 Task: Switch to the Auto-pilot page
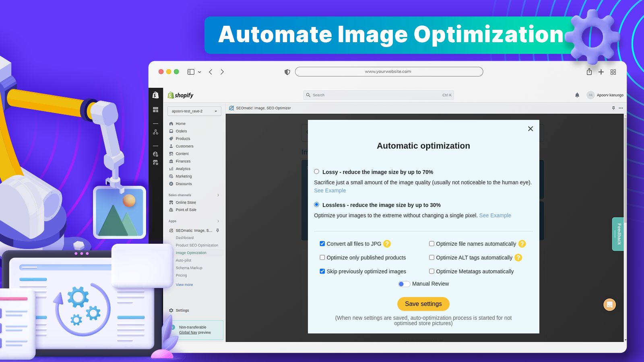[183, 260]
